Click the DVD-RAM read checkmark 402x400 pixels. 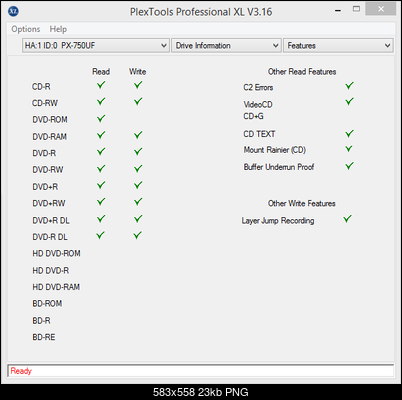click(101, 135)
